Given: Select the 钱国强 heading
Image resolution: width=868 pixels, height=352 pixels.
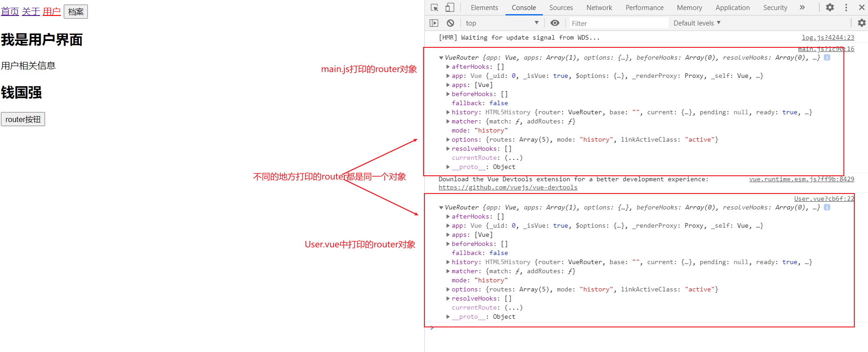Looking at the screenshot, I should 21,93.
